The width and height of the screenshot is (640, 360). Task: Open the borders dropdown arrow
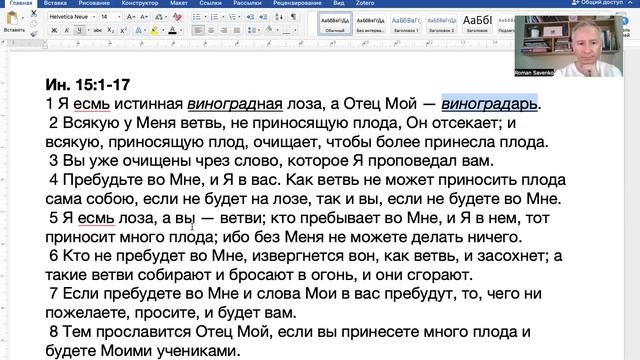(295, 30)
